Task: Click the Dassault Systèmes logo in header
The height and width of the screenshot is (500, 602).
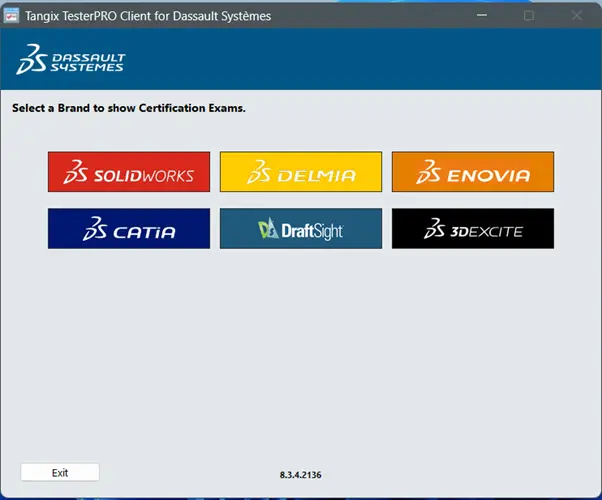Action: point(71,59)
